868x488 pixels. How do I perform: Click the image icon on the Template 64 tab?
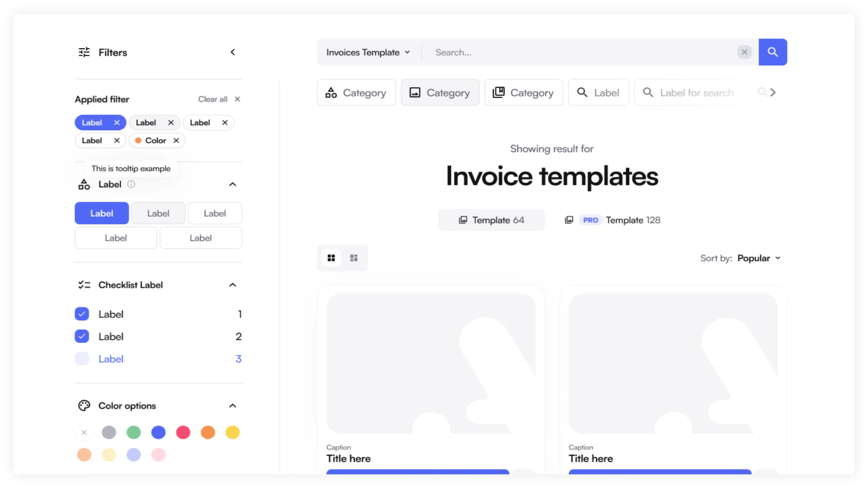[x=463, y=220]
